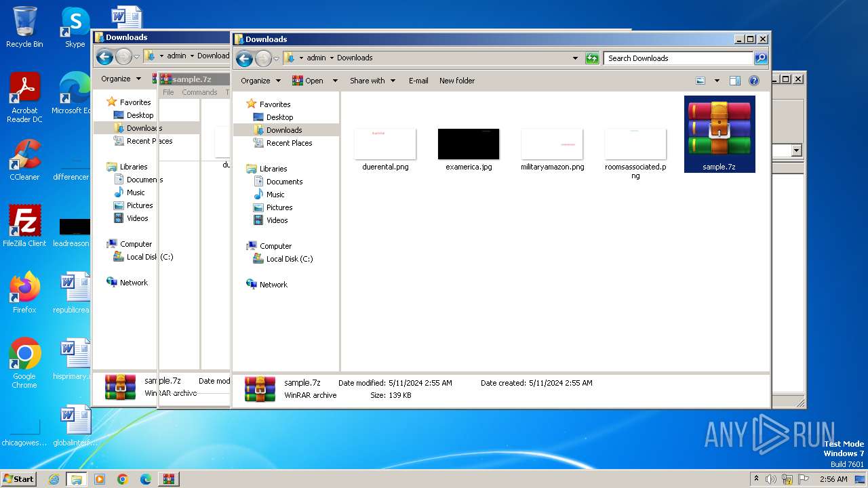Open Microsoft Edge desktop shortcut
The width and height of the screenshot is (868, 488).
(73, 93)
